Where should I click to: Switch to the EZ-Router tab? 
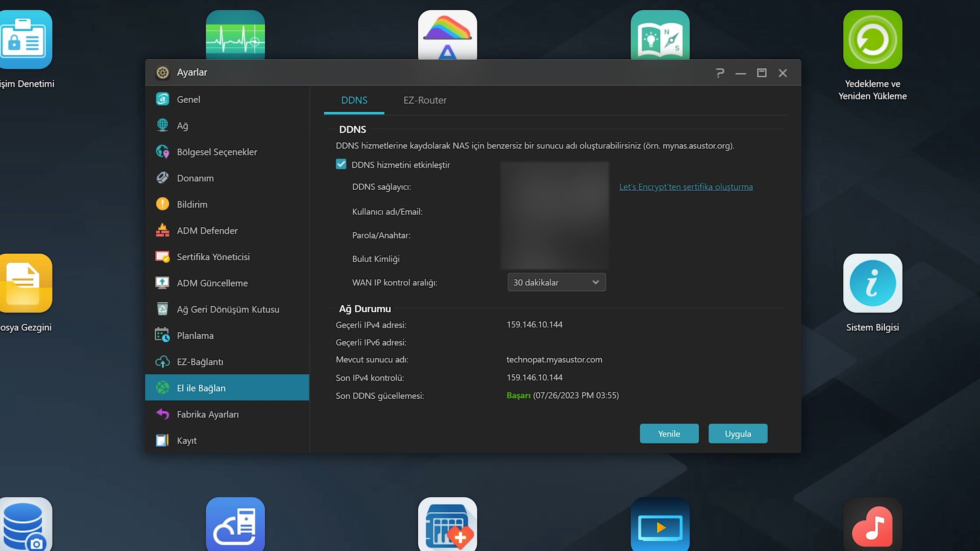(x=425, y=100)
